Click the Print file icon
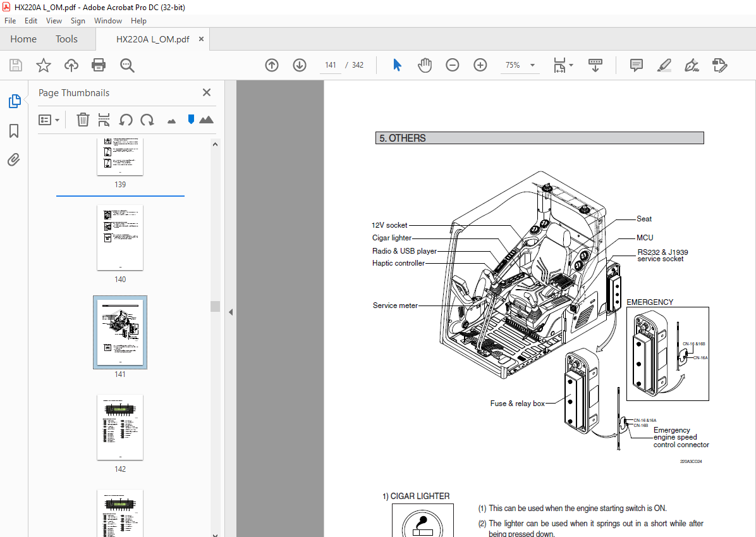The width and height of the screenshot is (756, 537). point(99,65)
